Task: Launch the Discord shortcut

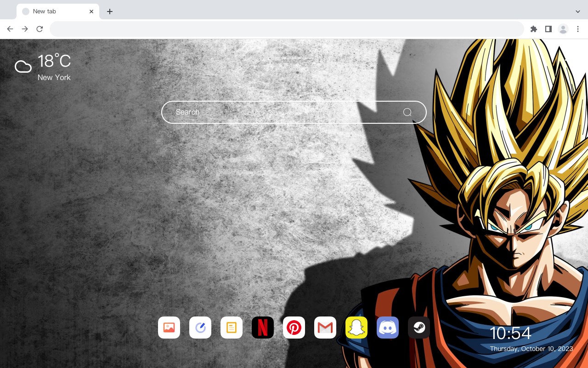Action: tap(388, 328)
